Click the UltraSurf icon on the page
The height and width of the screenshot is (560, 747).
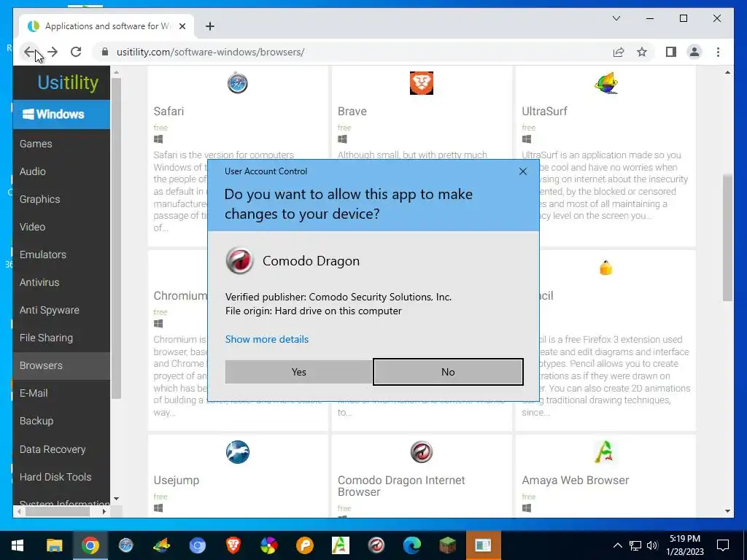coord(606,83)
